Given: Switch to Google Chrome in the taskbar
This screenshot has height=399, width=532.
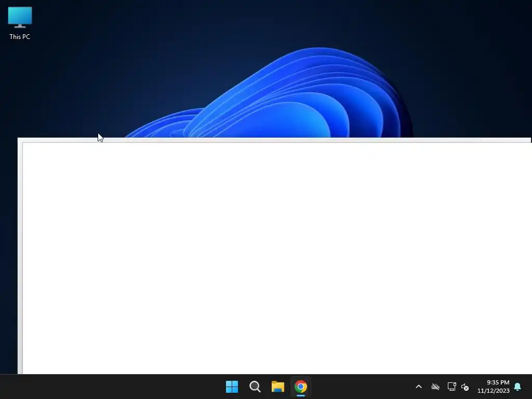Looking at the screenshot, I should click(301, 387).
